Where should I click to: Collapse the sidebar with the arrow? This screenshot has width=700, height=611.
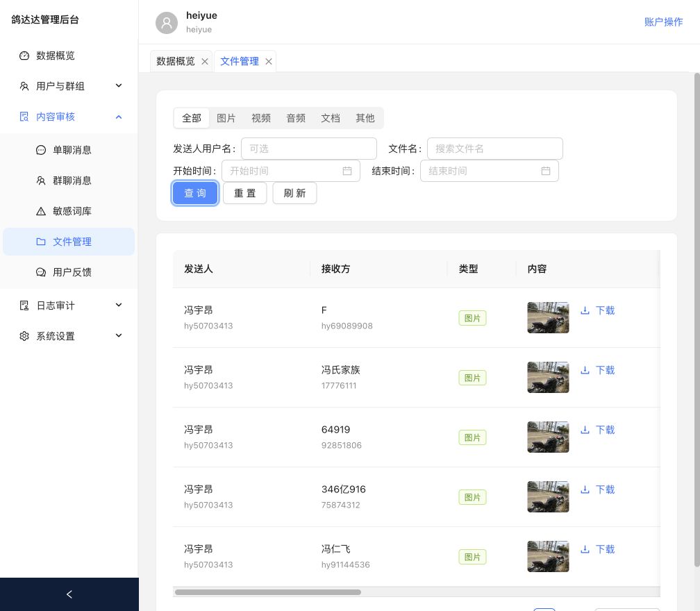click(69, 594)
